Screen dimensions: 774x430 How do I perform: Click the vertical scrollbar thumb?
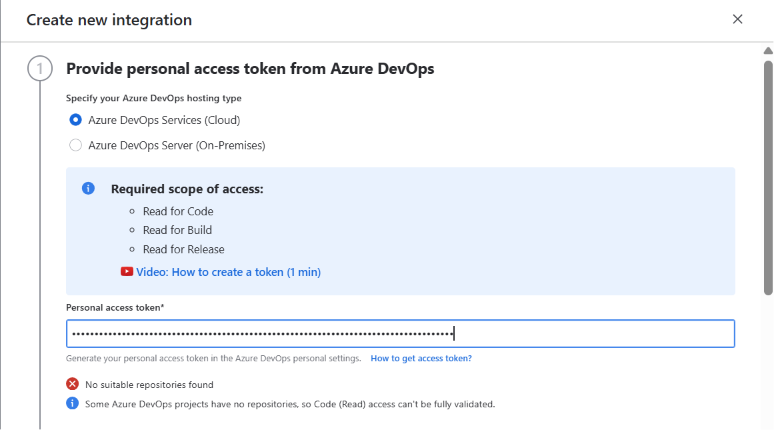click(768, 178)
